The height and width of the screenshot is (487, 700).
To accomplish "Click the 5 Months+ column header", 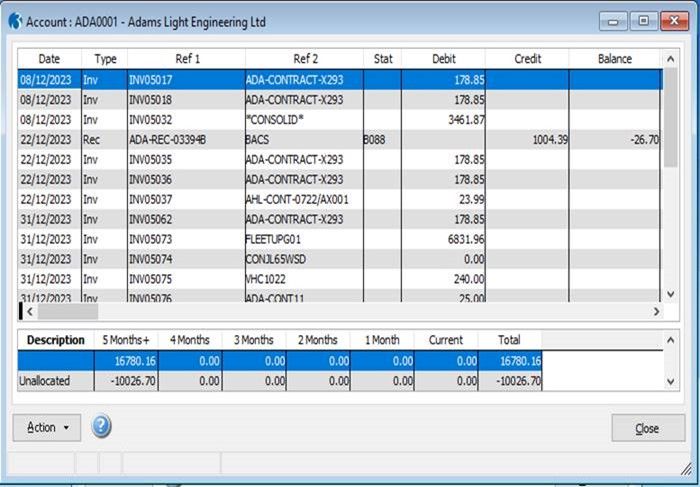I will pyautogui.click(x=126, y=340).
